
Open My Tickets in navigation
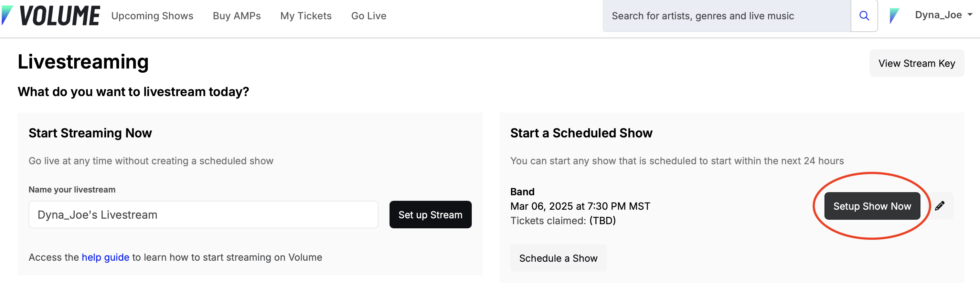click(x=306, y=15)
